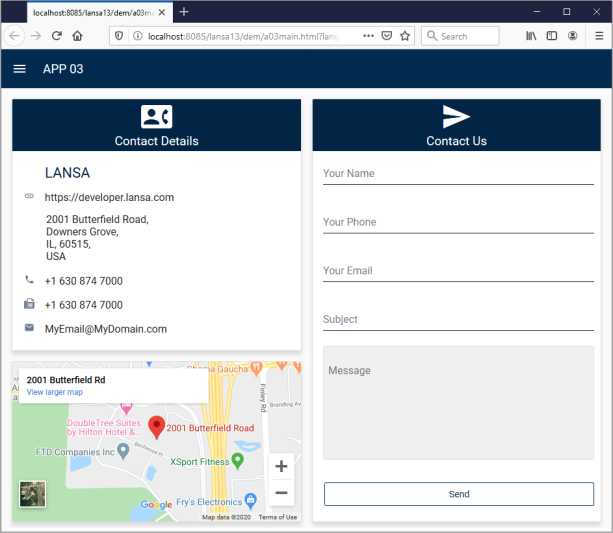This screenshot has height=533, width=613.
Task: Select the localhost a03main browser tab
Action: click(x=94, y=13)
